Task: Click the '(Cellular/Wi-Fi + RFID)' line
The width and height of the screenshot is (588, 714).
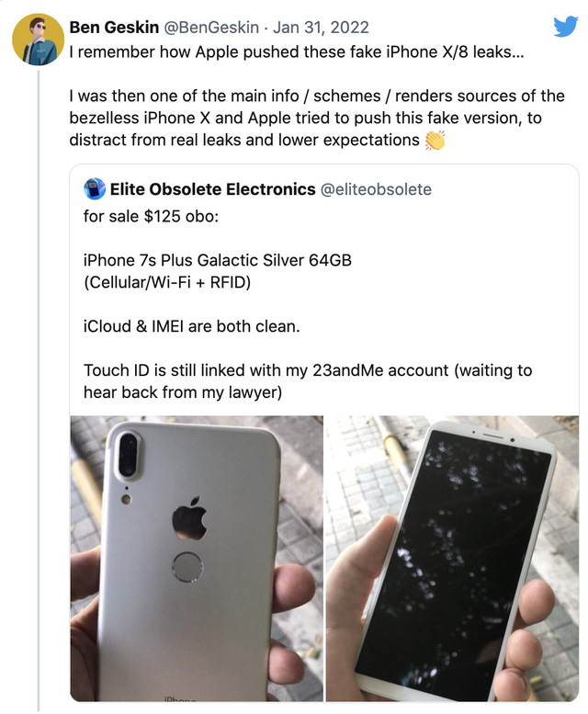Action: click(167, 282)
